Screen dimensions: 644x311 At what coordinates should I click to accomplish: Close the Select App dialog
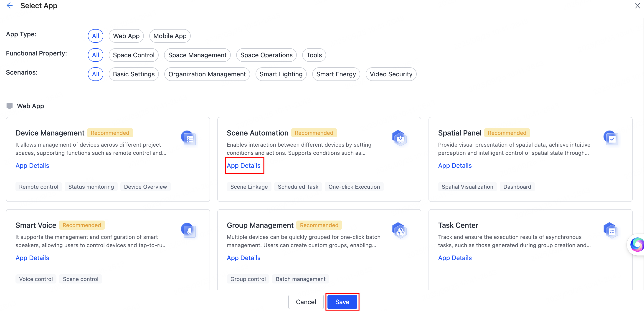[x=637, y=5]
